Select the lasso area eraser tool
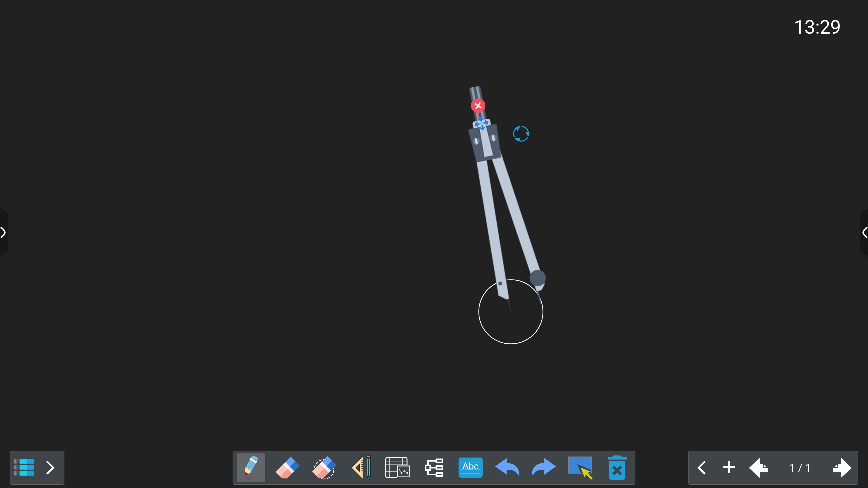Viewport: 868px width, 488px height. pos(323,467)
